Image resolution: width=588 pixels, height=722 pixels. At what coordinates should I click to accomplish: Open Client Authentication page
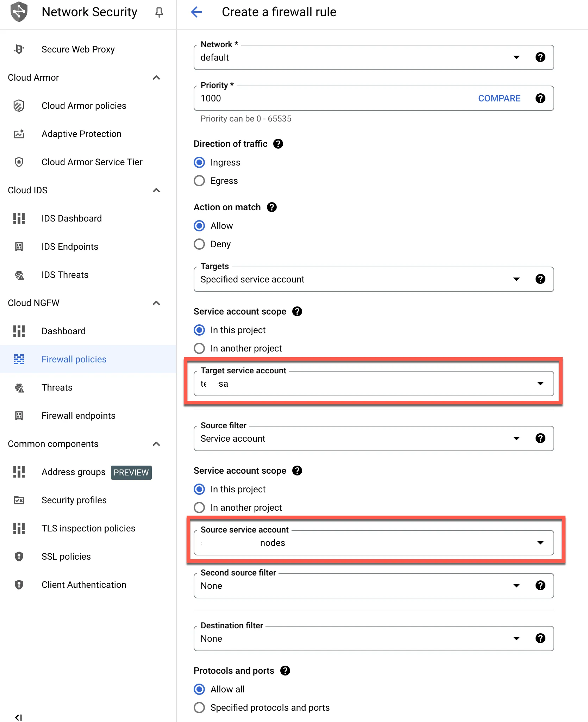(84, 585)
